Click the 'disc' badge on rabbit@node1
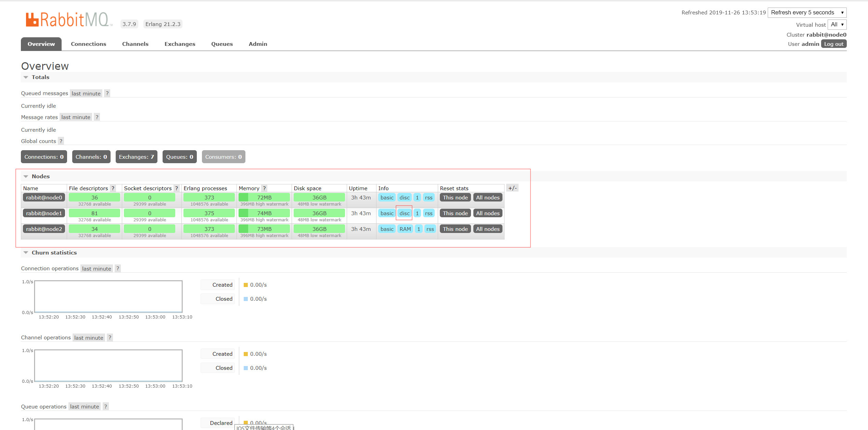868x430 pixels. pos(404,213)
